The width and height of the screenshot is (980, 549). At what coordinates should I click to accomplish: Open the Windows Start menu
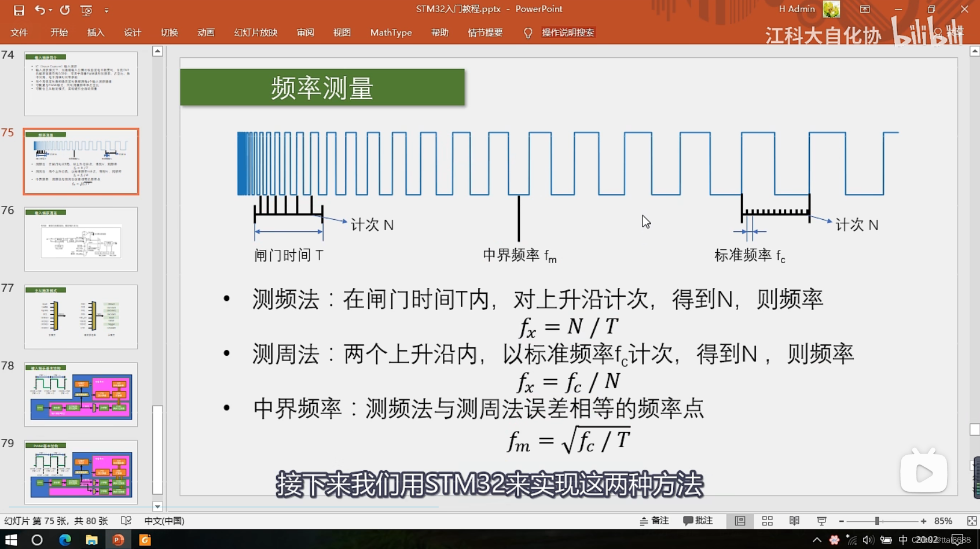10,540
